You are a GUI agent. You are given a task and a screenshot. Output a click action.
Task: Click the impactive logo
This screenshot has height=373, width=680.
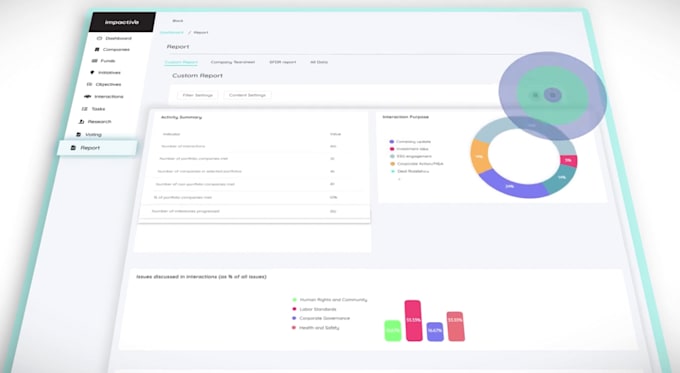tap(122, 22)
